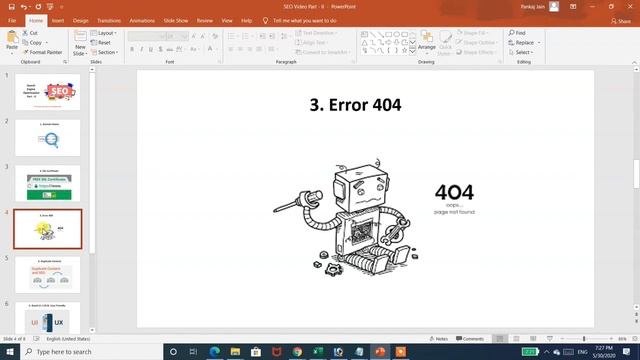Expand the shapes gallery More arrow

click(x=413, y=51)
